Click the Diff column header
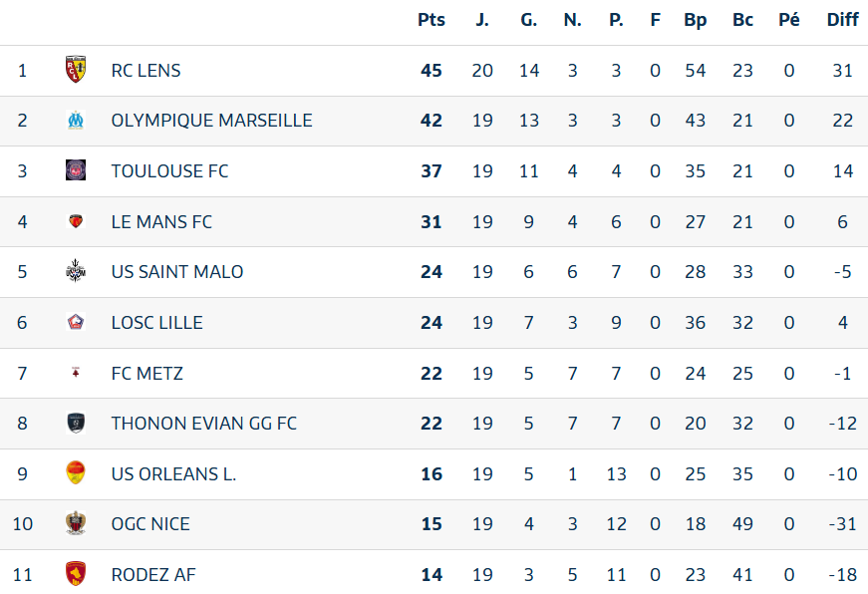 tap(842, 20)
